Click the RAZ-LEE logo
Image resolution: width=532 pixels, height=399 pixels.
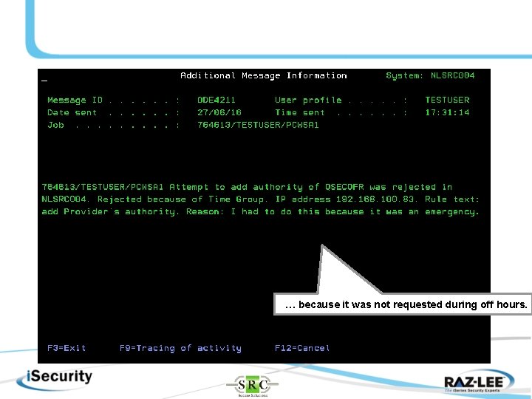[x=478, y=383]
